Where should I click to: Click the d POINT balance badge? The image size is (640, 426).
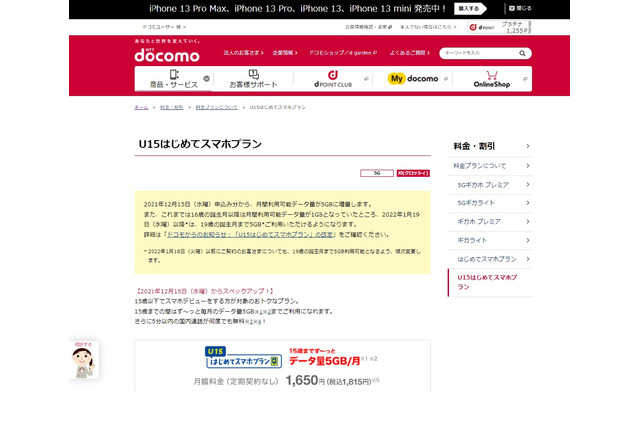point(499,27)
